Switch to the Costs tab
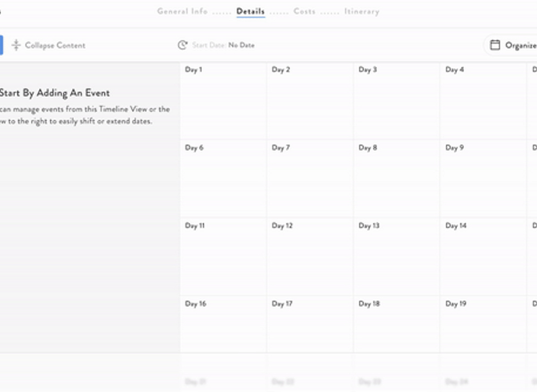 (x=304, y=12)
